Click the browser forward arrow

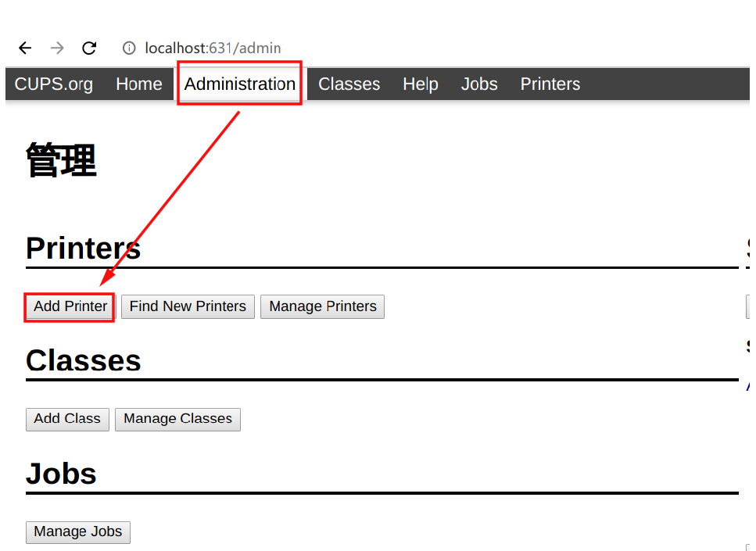click(57, 48)
